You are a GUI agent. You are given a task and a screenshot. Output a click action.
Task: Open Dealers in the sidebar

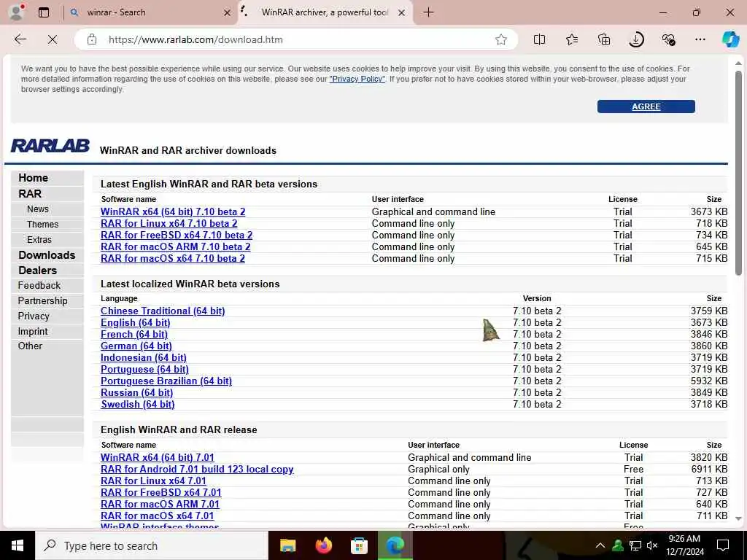(x=37, y=271)
